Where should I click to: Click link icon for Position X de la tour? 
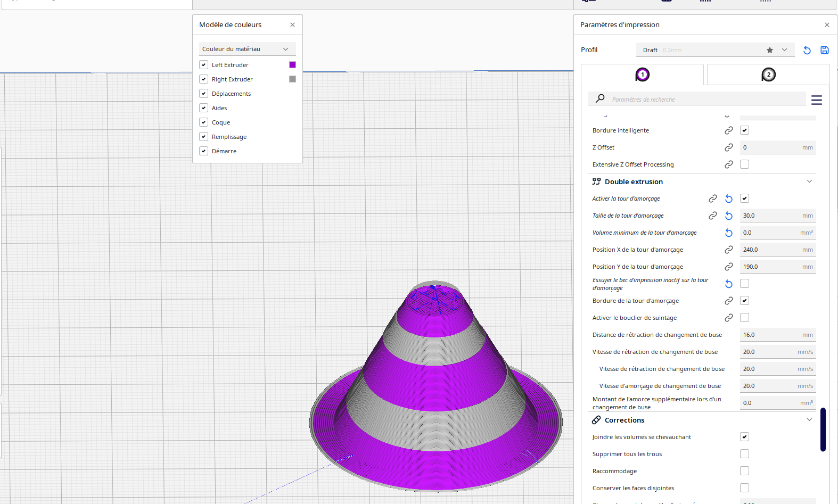(729, 250)
